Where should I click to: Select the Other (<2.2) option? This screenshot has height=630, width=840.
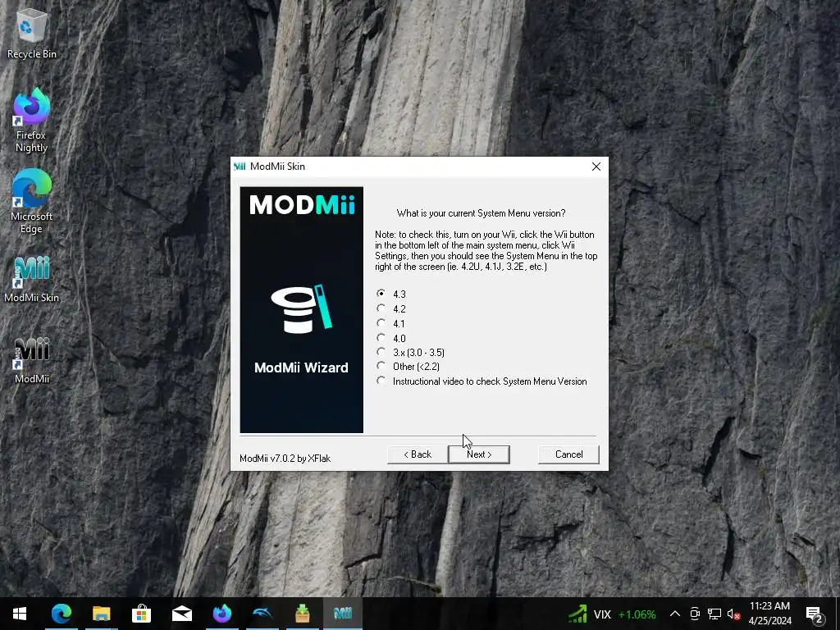point(381,366)
